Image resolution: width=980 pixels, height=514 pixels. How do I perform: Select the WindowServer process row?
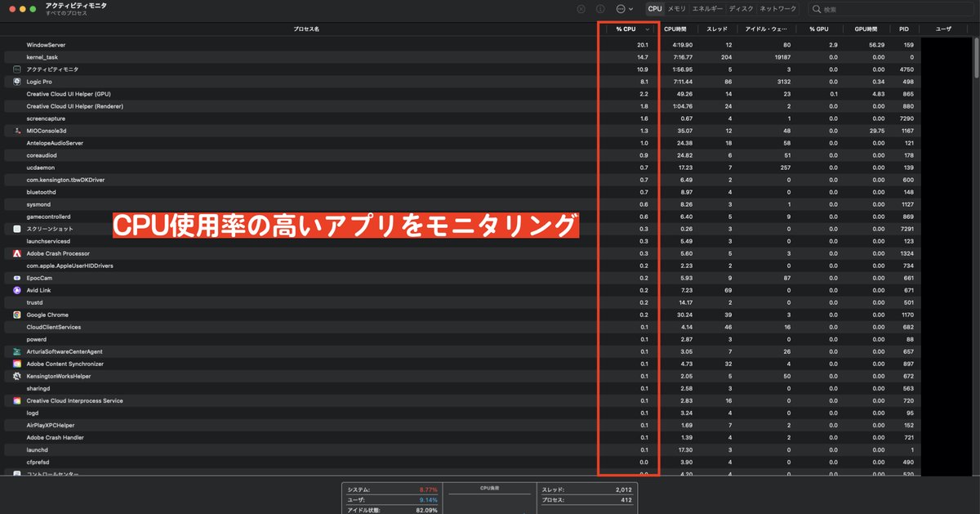[462, 45]
